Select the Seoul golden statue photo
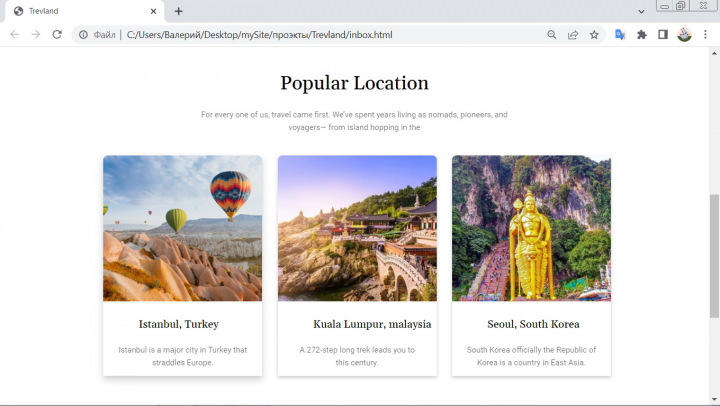This screenshot has height=406, width=720. pyautogui.click(x=531, y=228)
